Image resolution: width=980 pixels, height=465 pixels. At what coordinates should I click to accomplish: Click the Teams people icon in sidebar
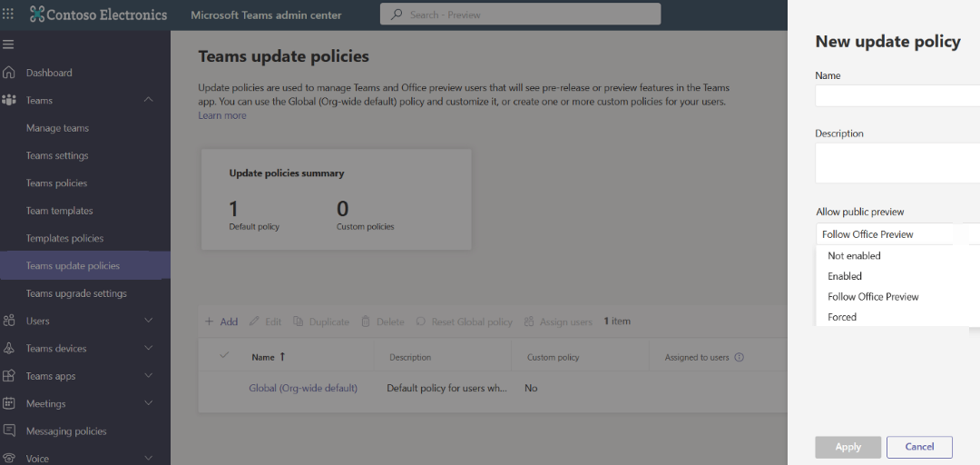[9, 100]
